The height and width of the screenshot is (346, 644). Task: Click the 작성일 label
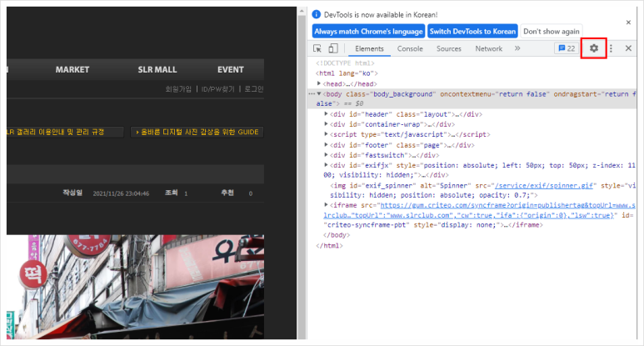[x=72, y=193]
